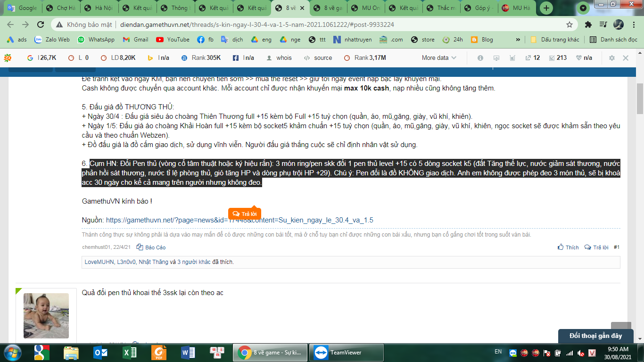The height and width of the screenshot is (362, 644).
Task: Switch to the MU Hà tab
Action: [x=517, y=8]
